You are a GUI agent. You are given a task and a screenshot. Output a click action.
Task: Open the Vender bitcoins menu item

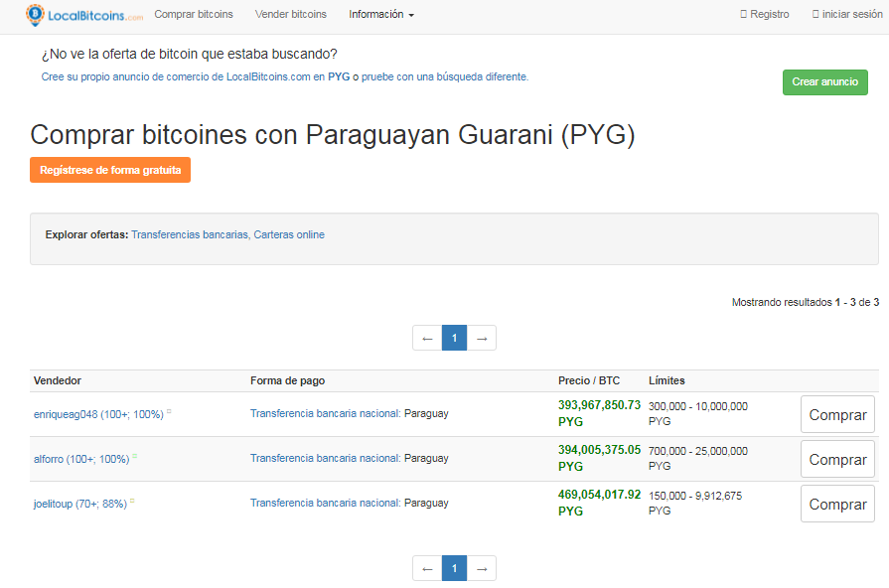pyautogui.click(x=291, y=14)
